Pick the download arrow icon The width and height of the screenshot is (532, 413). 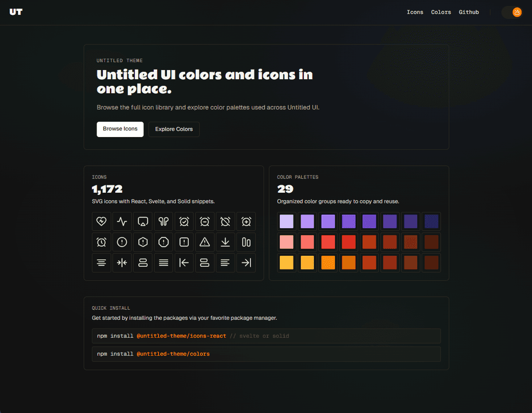tap(226, 242)
